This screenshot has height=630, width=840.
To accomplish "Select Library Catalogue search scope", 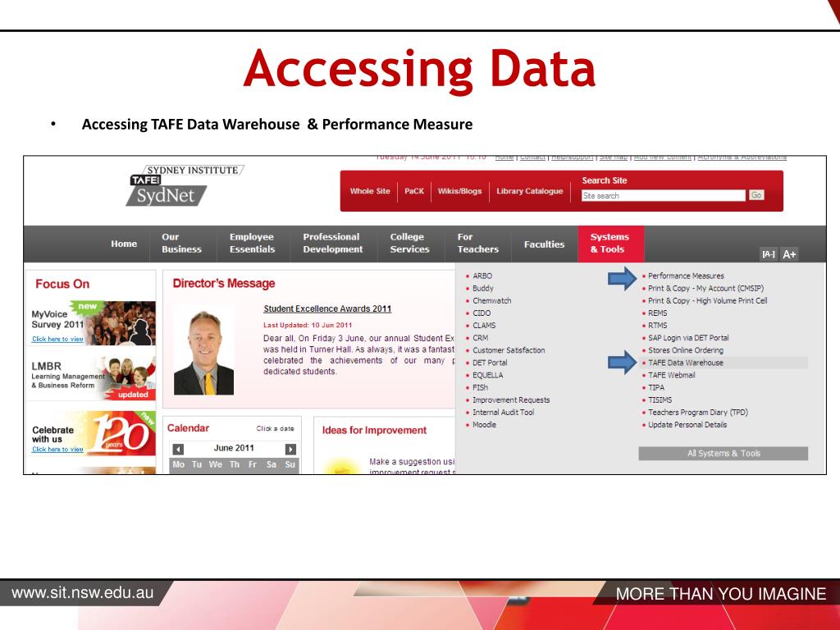I will (x=529, y=191).
